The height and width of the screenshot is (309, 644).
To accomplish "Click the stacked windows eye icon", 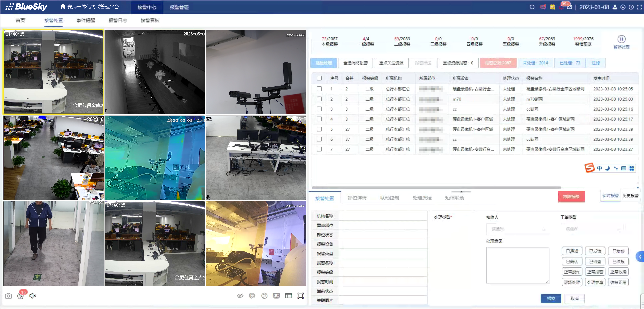I will pos(252,296).
